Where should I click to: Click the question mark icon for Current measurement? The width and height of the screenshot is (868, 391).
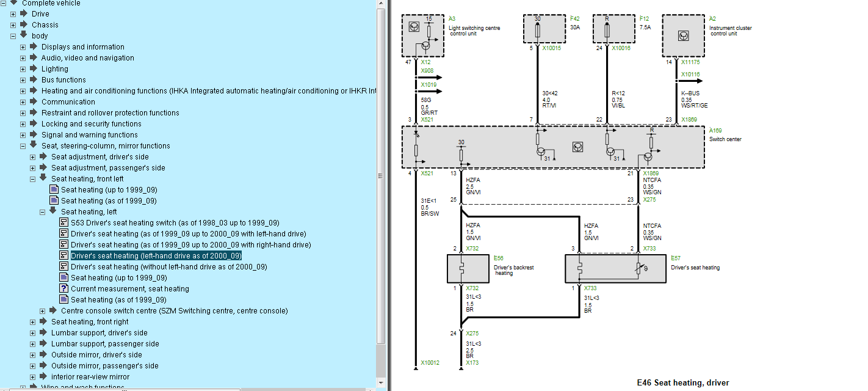point(63,288)
